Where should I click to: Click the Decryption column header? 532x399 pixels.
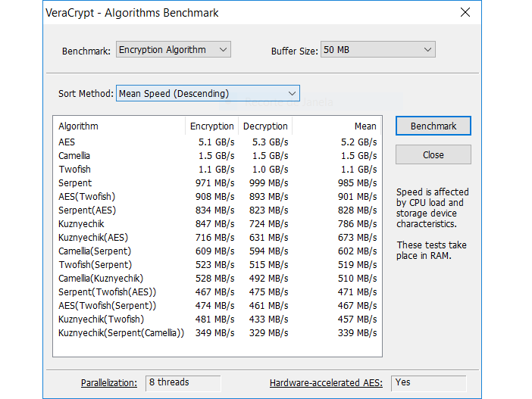click(265, 126)
